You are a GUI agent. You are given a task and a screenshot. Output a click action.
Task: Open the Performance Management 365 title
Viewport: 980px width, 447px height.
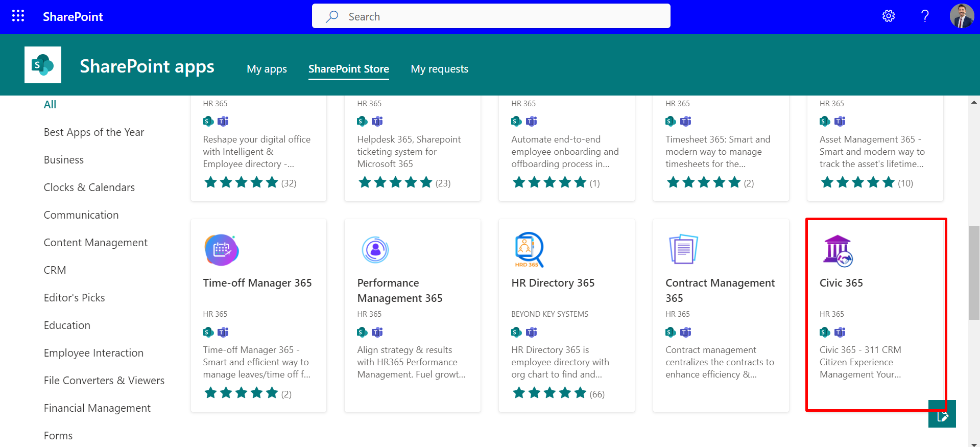400,291
